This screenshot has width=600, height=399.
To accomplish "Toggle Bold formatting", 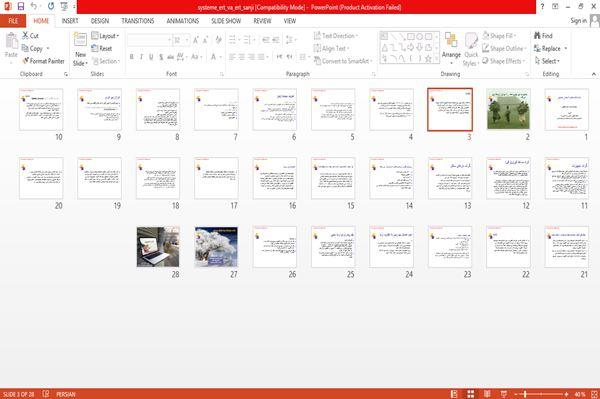I will [132, 57].
